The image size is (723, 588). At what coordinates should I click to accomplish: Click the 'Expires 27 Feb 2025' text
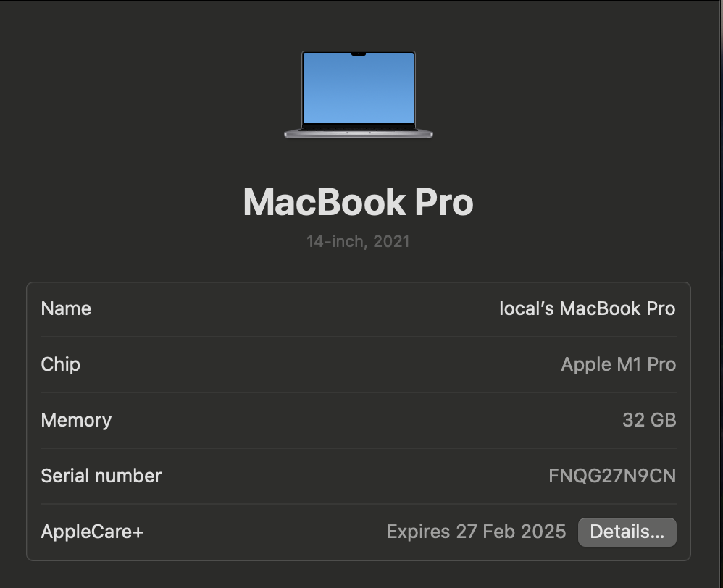[476, 532]
